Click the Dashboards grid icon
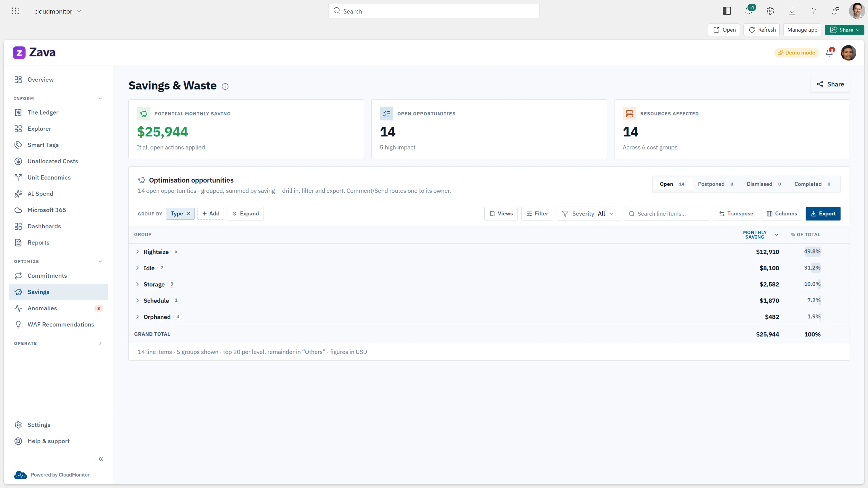This screenshot has height=488, width=868. click(x=18, y=226)
